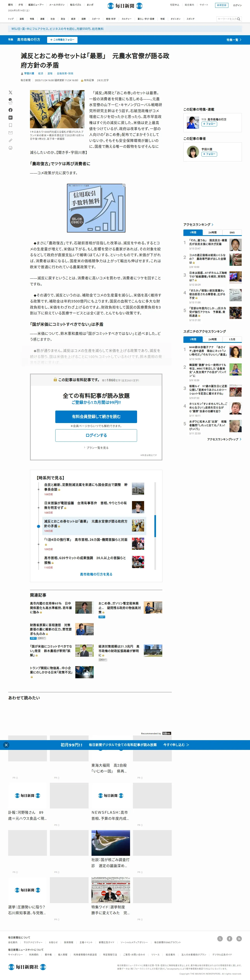This screenshot has width=250, height=980.
Task: Click the footer 毎日新聞社 logo
Action: (27, 967)
